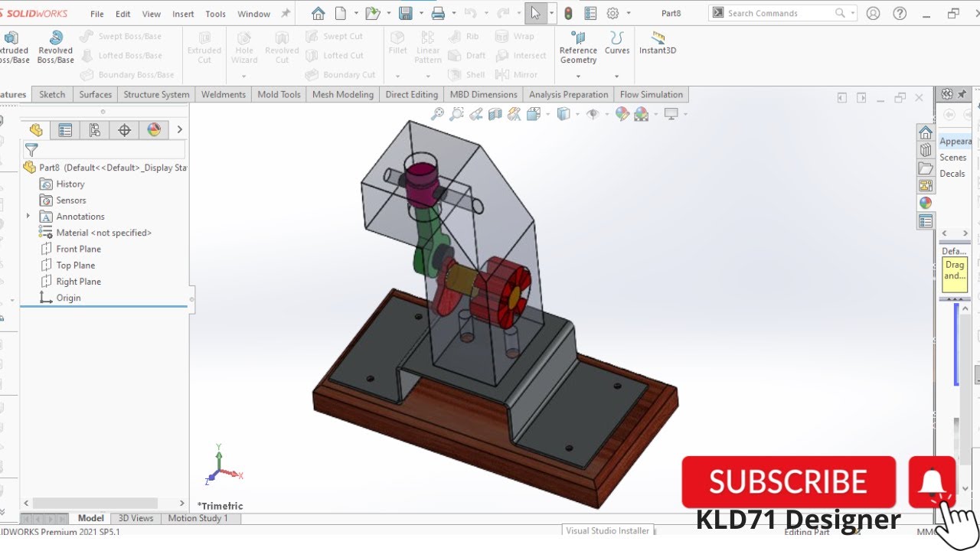Click Edit Appearance color ball icon
980x551 pixels.
pos(622,114)
